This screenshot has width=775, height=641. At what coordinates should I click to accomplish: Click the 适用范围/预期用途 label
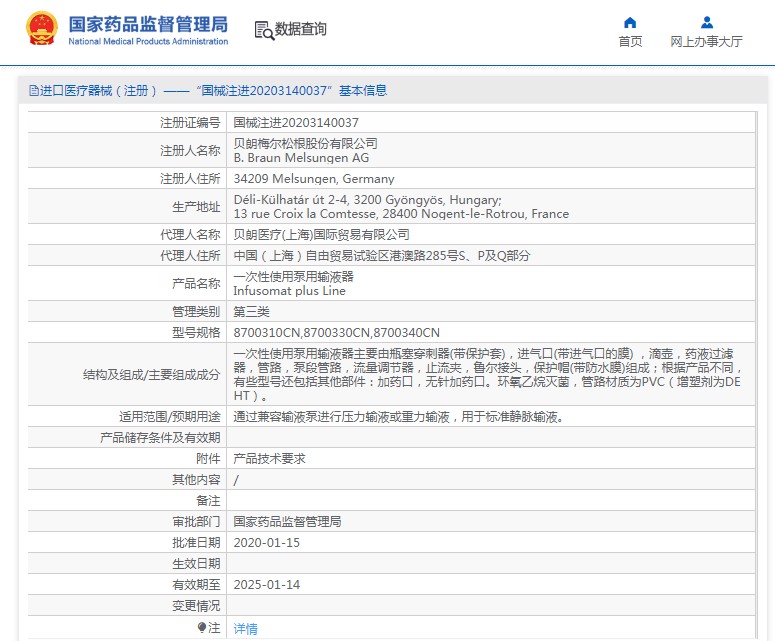(170, 417)
